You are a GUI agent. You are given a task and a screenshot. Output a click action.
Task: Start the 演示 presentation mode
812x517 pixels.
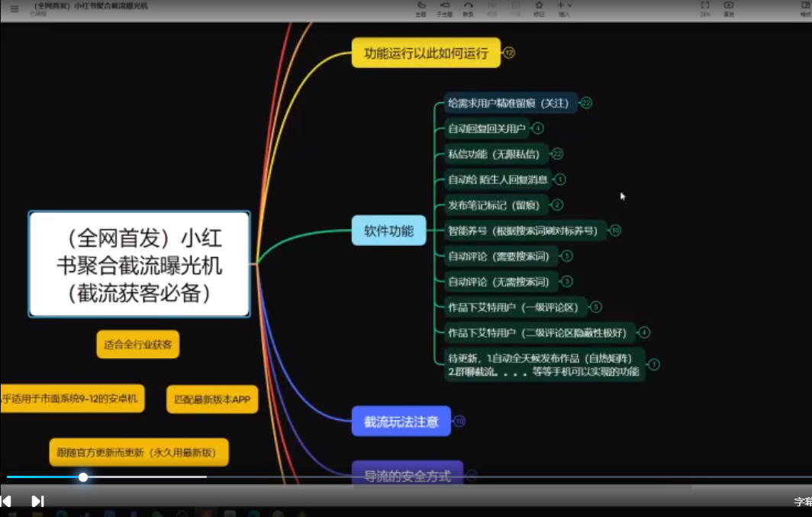click(729, 9)
